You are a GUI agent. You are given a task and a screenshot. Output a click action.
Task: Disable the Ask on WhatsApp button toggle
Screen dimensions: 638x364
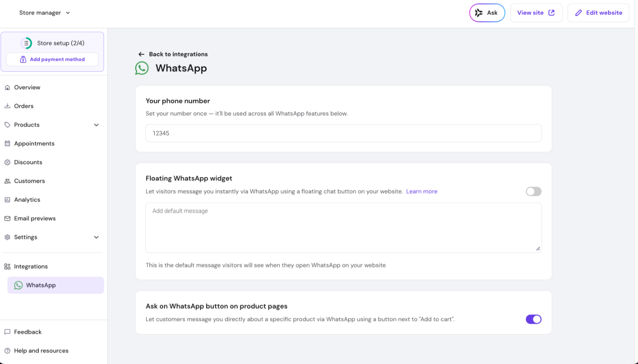click(533, 319)
